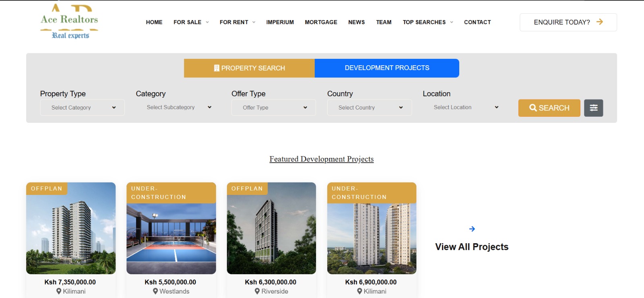Open the Riverside dark tower thumbnail
The image size is (644, 298).
[271, 228]
